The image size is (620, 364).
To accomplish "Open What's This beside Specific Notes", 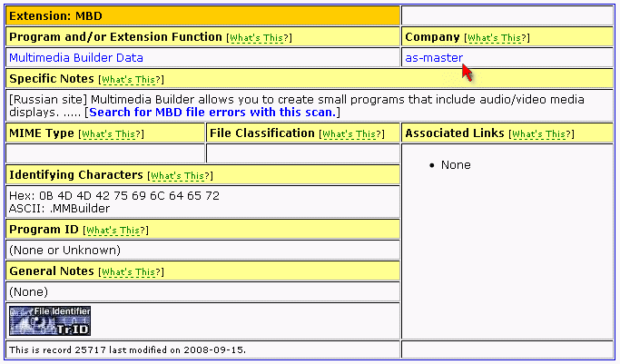I will (131, 80).
